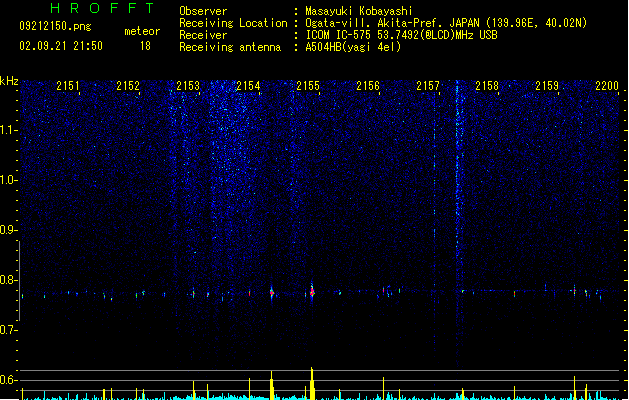The width and height of the screenshot is (629, 400).
Task: Click the ICOM IC-575 receiver value
Action: tap(401, 35)
